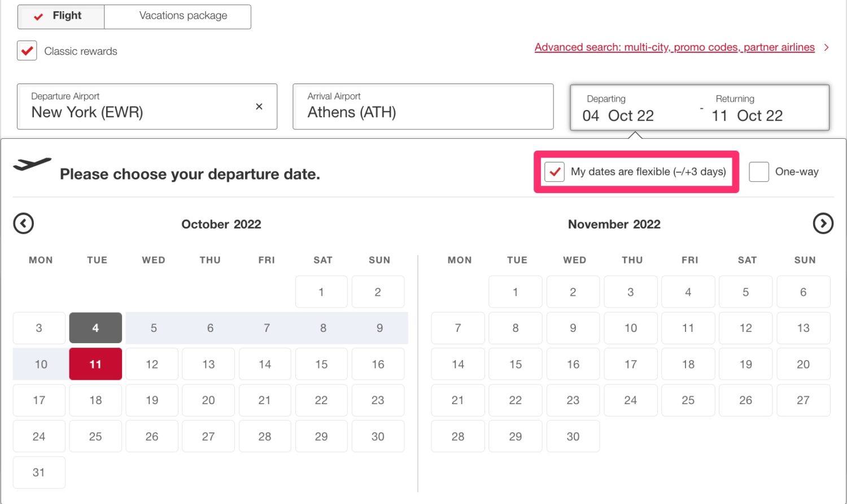This screenshot has height=504, width=847.
Task: Switch to the Vacations package tab
Action: coord(177,16)
